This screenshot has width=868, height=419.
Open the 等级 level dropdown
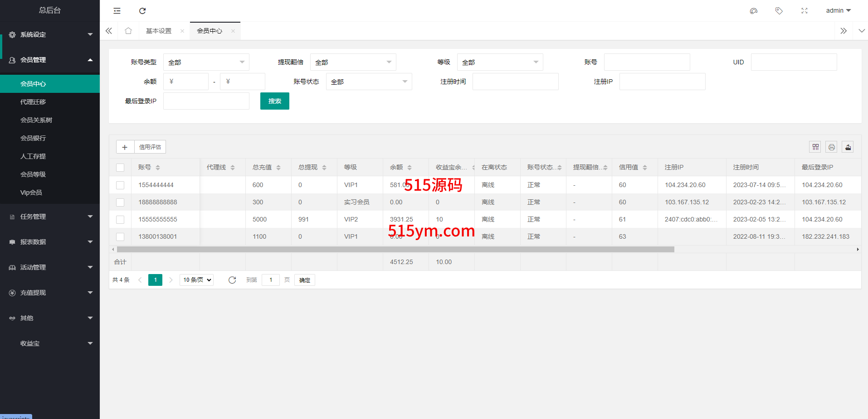[x=500, y=62]
